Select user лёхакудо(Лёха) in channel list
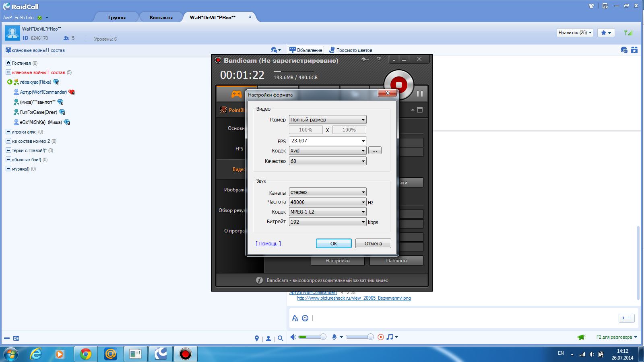 pyautogui.click(x=35, y=82)
